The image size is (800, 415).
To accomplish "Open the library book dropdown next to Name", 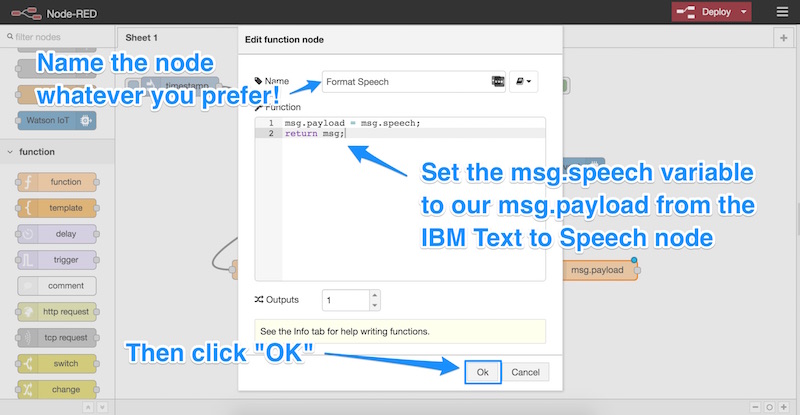I will (x=523, y=82).
